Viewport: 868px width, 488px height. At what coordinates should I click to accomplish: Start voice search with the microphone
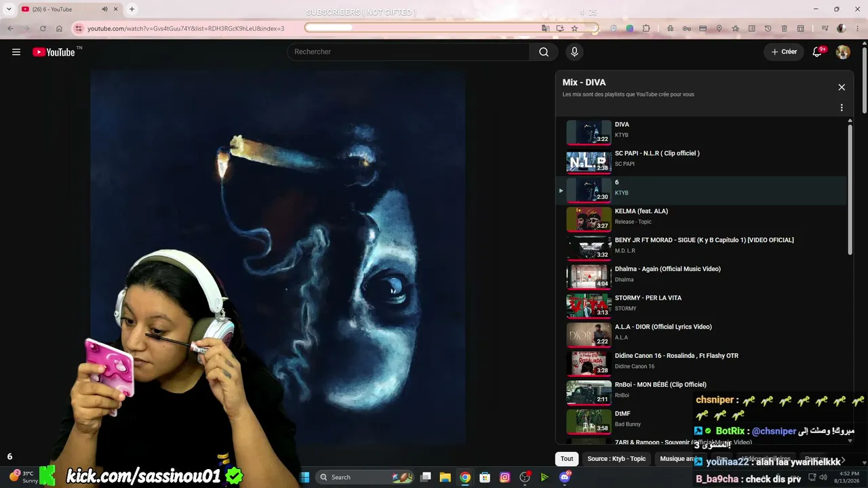point(574,52)
